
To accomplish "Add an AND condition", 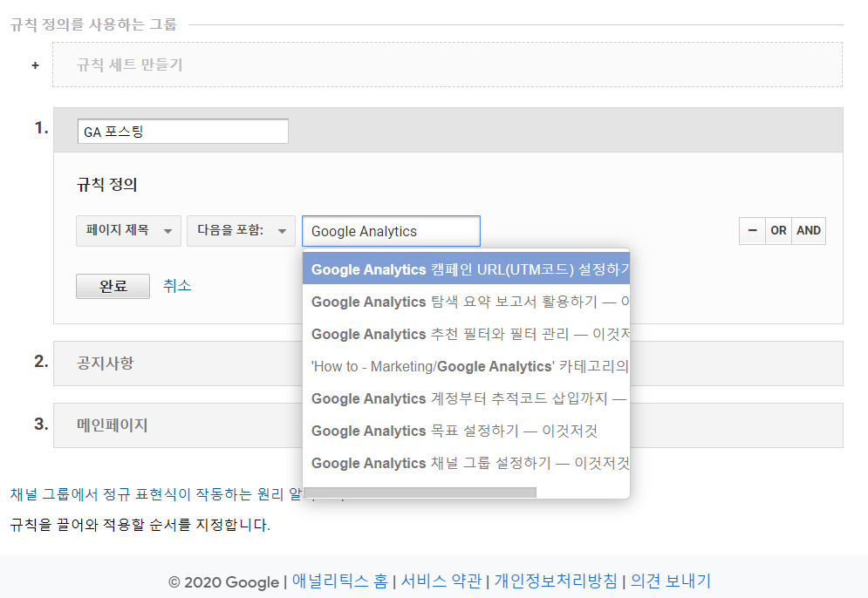I will pyautogui.click(x=808, y=231).
